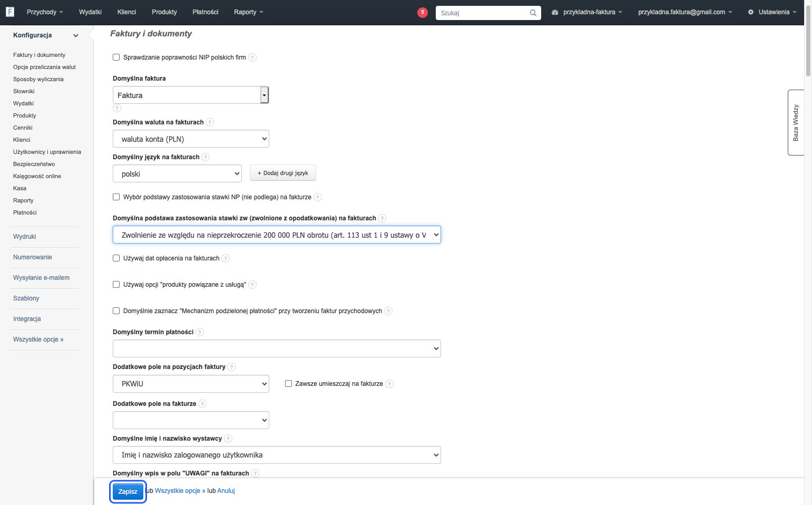Screen dimensions: 812x505
Task: Click help icon below Domyślna faktura dropdown
Action: tap(117, 108)
